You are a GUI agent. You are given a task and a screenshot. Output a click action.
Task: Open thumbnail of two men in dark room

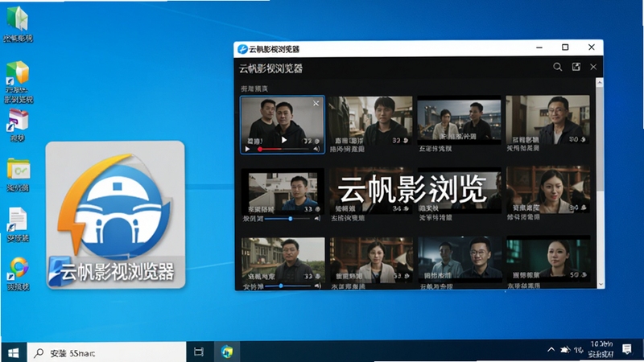coord(460,259)
